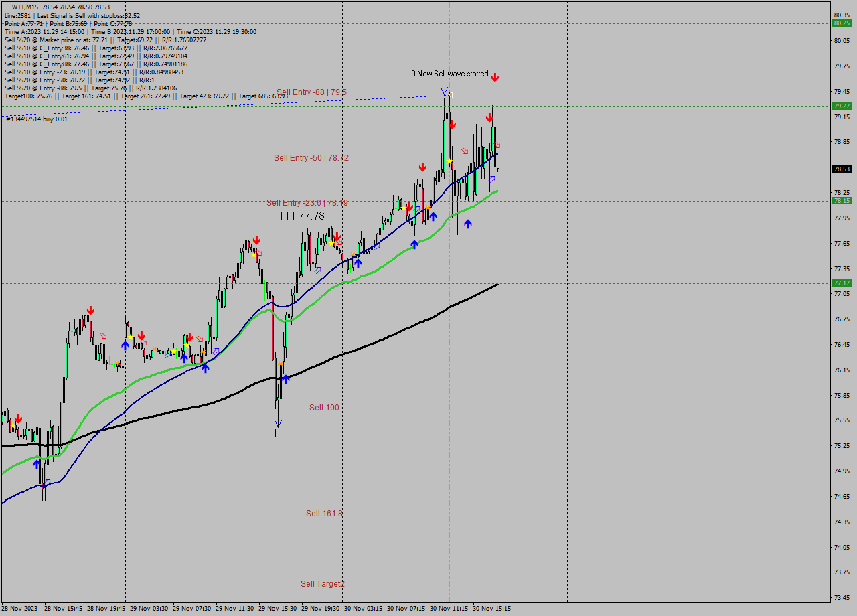Select 29 Nov 19:30 time axis label

click(321, 609)
